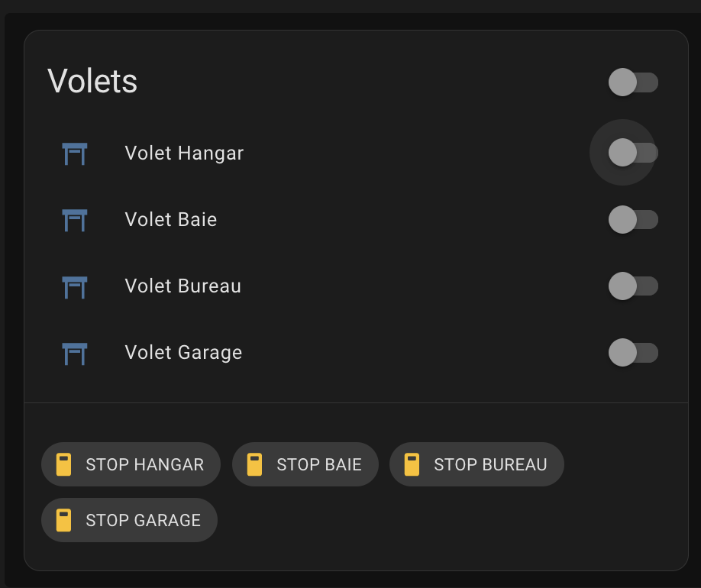Click the STOP GARAGE button text
Viewport: 701px width, 588px height.
[x=143, y=521]
